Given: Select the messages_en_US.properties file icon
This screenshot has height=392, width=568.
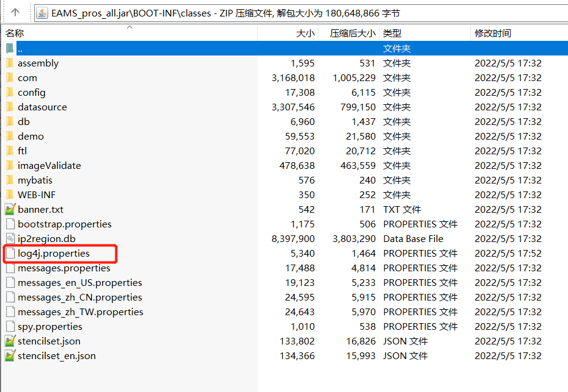Looking at the screenshot, I should (x=10, y=282).
